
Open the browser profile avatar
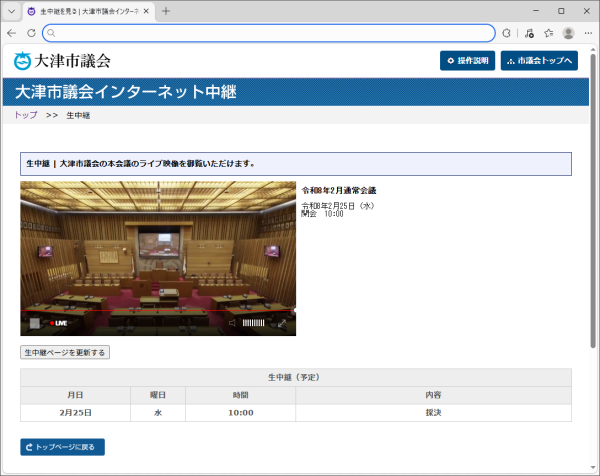point(568,33)
